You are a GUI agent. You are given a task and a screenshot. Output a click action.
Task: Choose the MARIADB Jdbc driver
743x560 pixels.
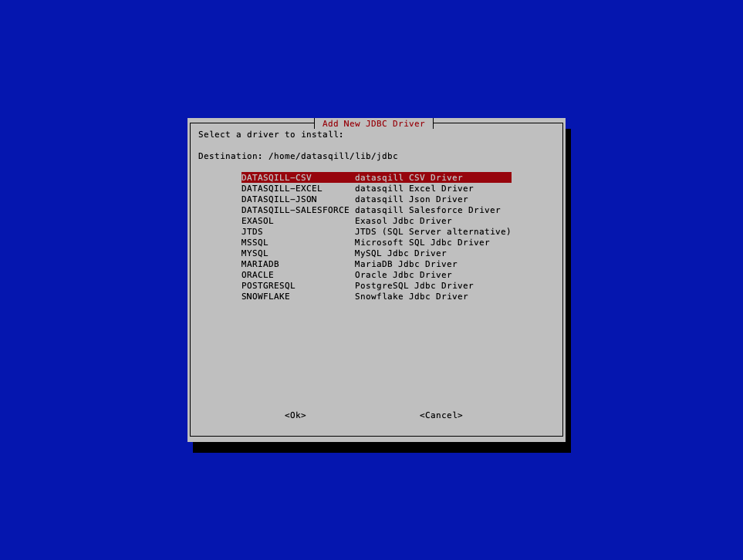pos(261,263)
